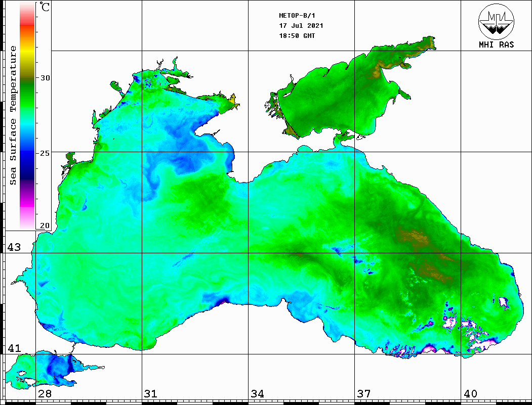The width and height of the screenshot is (532, 405).
Task: Click the 'MHI RAS' label
Action: (496, 44)
